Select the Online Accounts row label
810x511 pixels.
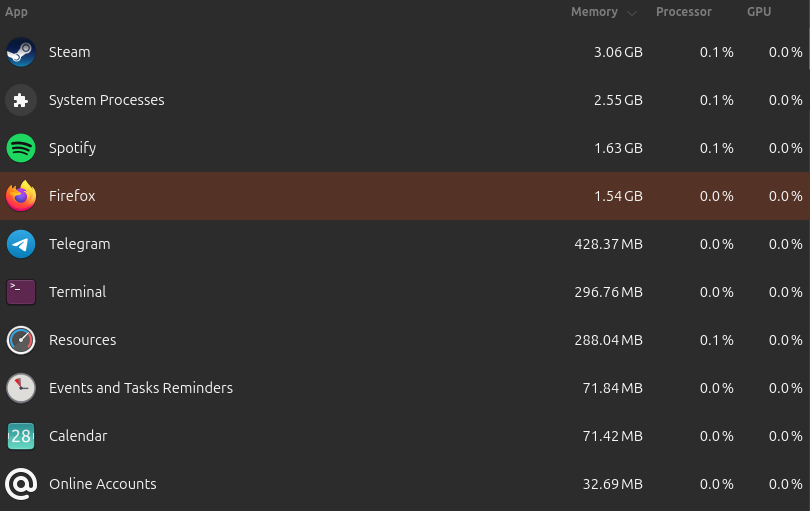click(x=102, y=484)
